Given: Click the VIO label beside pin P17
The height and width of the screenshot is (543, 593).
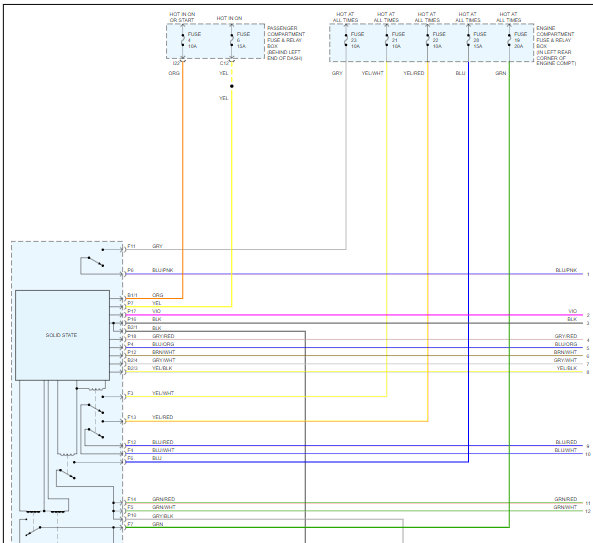Looking at the screenshot, I should pyautogui.click(x=157, y=311).
